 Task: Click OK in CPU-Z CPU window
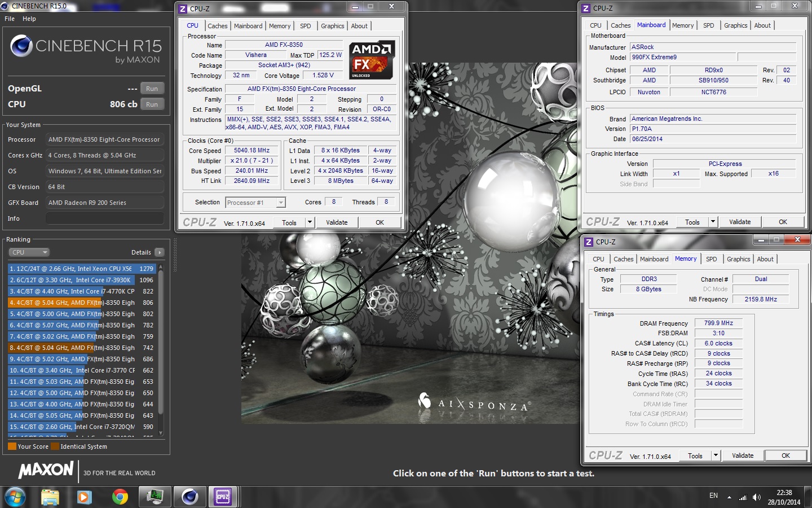click(380, 222)
